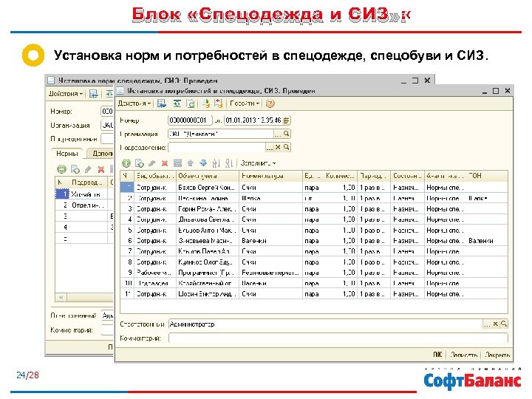Click the Состояние column header
This screenshot has height=399, width=532.
tap(407, 176)
